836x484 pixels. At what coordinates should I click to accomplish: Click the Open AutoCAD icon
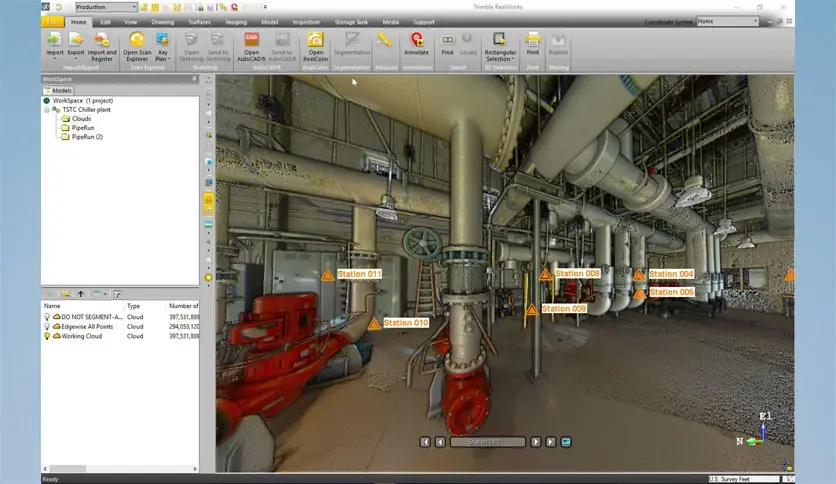pos(252,40)
